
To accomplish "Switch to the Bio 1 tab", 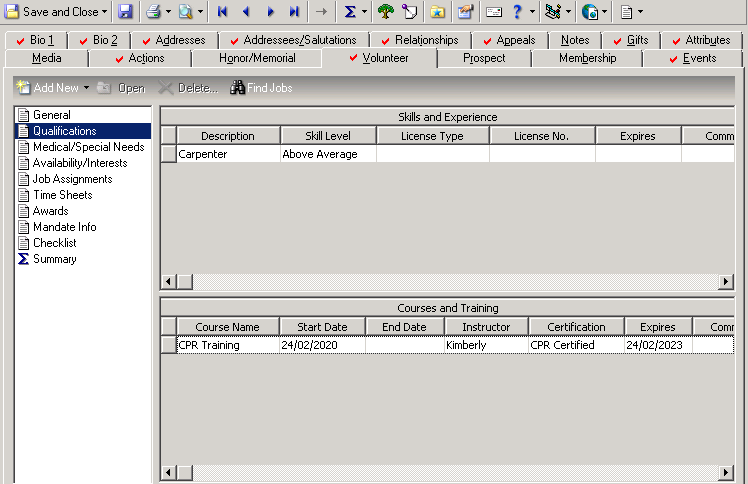I will pyautogui.click(x=35, y=40).
